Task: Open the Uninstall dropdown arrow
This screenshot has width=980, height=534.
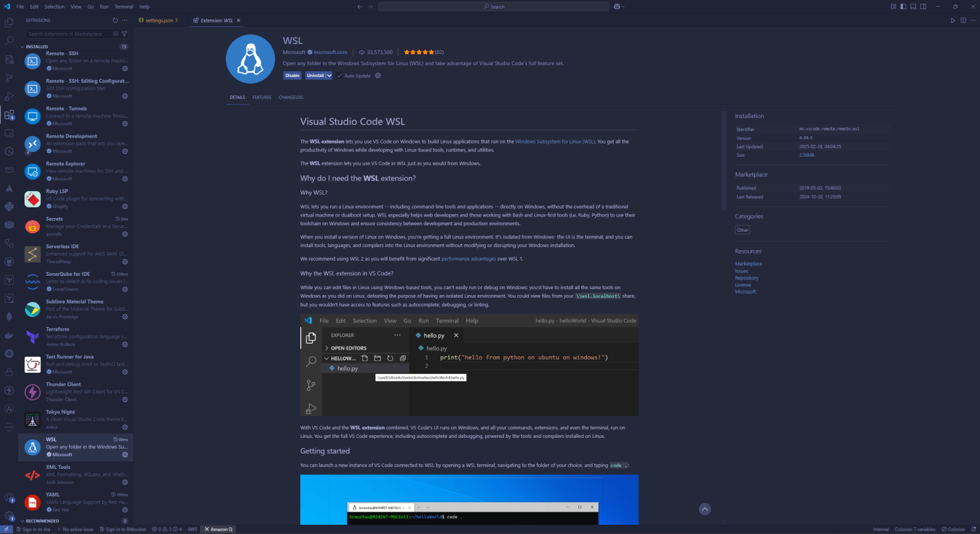Action: tap(329, 76)
